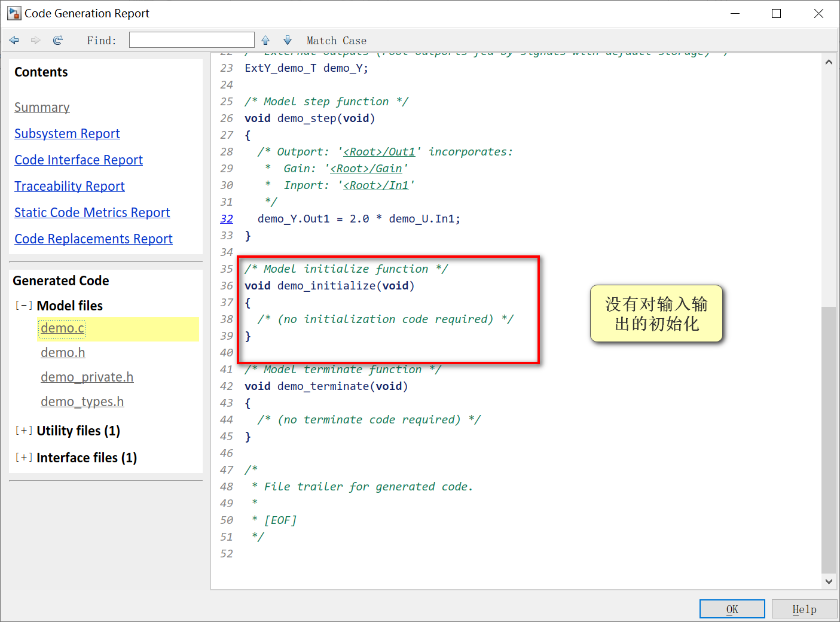Minimize the Code Generation Report window
This screenshot has width=840, height=622.
point(735,13)
